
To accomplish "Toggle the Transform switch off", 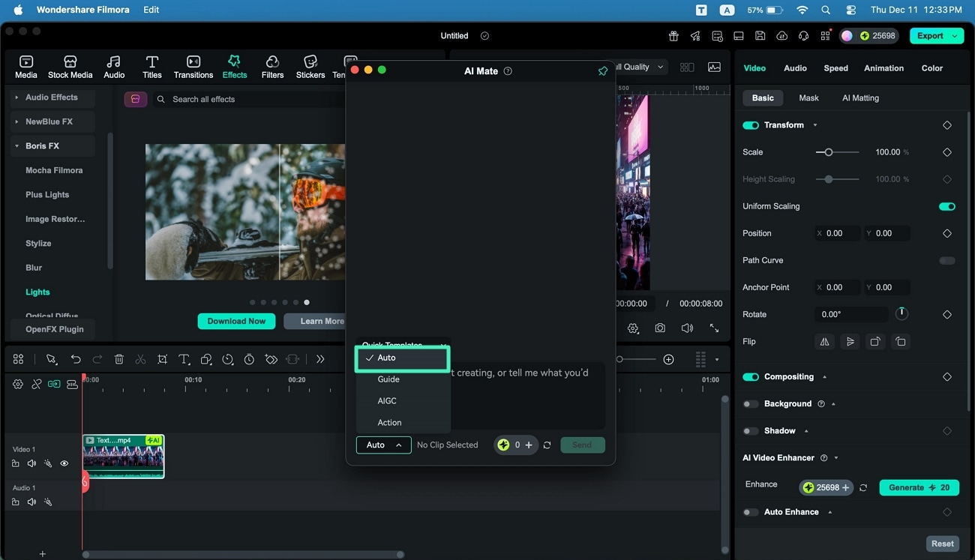I will point(750,125).
